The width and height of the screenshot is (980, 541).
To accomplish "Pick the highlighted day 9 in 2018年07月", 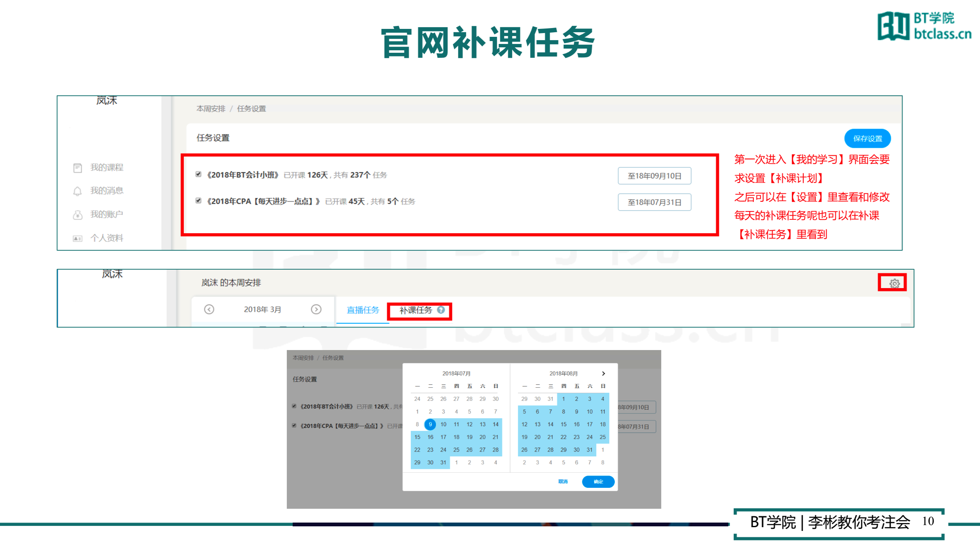I will coord(430,424).
